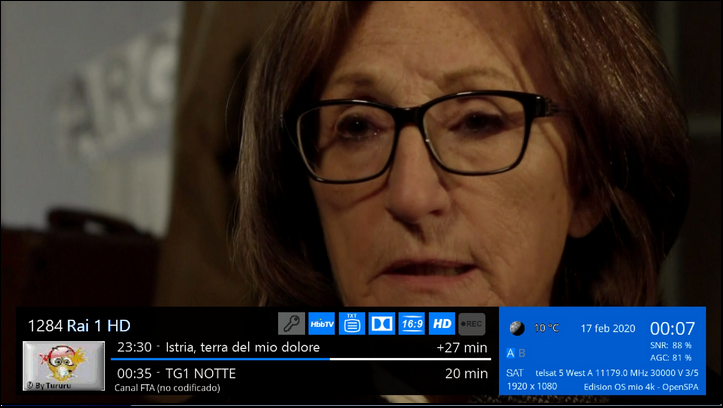The width and height of the screenshot is (723, 408).
Task: Click the 16:9 aspect ratio icon
Action: click(412, 324)
